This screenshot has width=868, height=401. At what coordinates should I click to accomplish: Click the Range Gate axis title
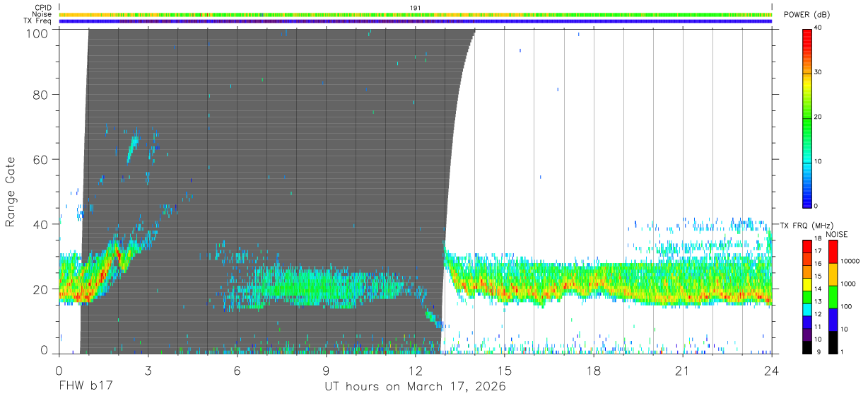(11, 192)
